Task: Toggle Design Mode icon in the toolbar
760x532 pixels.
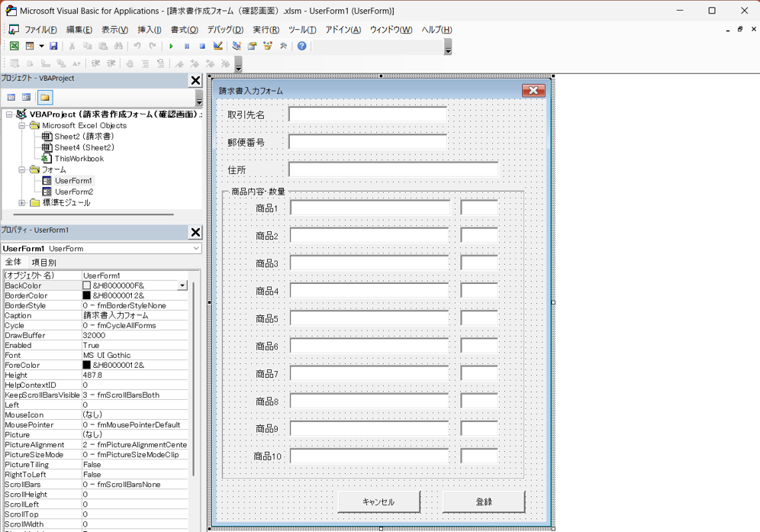Action: point(218,46)
